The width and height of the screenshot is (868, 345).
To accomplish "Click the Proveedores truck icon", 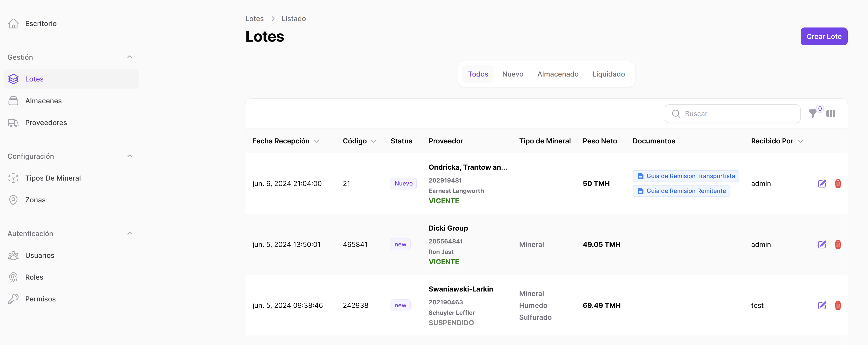I will (13, 123).
